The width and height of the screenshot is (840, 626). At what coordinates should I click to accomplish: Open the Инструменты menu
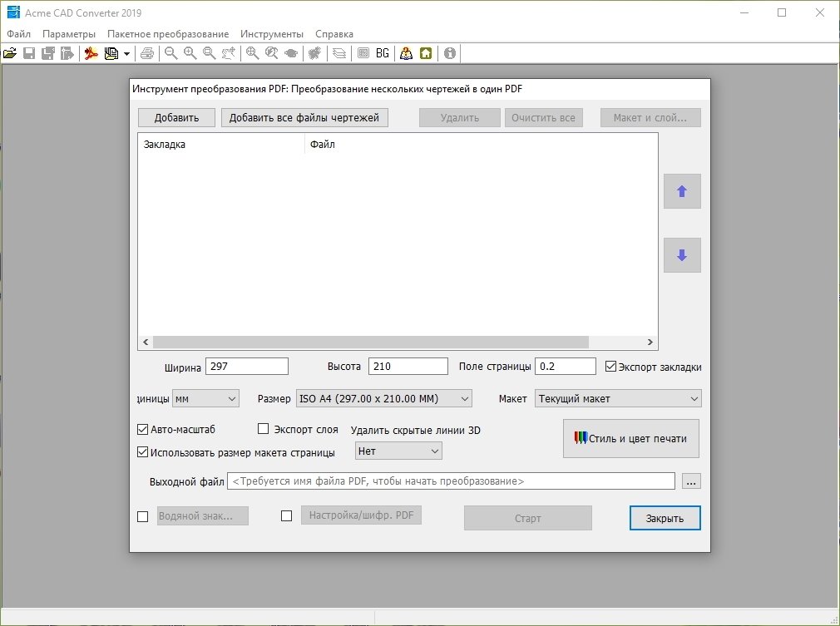point(272,34)
